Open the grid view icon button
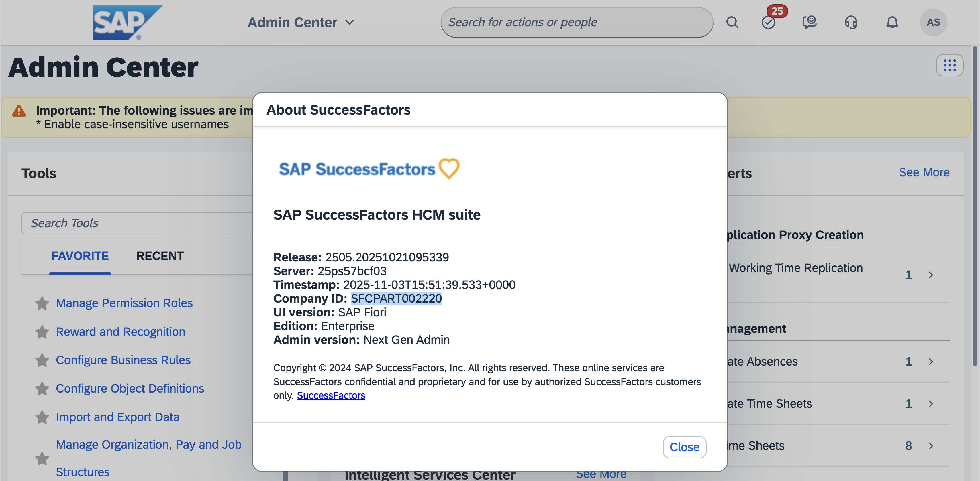Image resolution: width=980 pixels, height=481 pixels. (949, 65)
